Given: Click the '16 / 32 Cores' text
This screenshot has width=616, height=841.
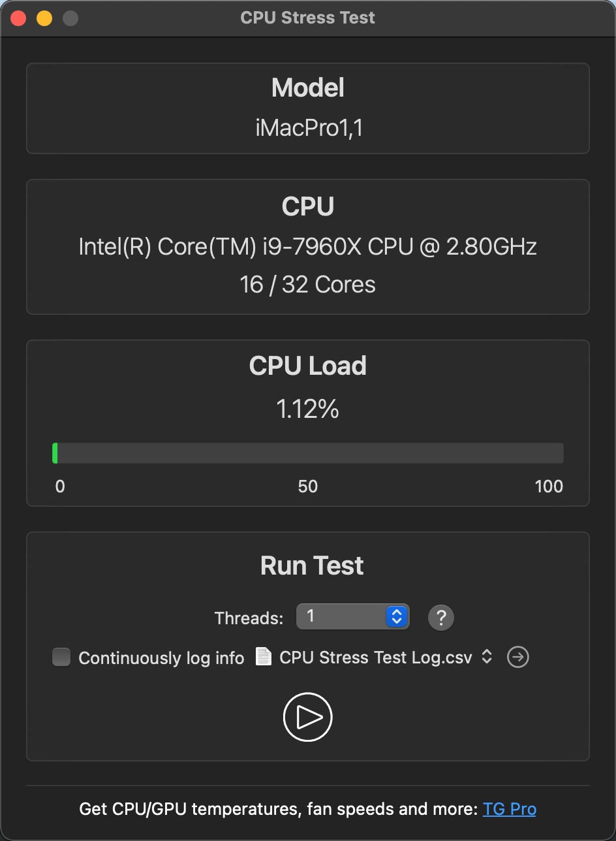Looking at the screenshot, I should [x=308, y=285].
